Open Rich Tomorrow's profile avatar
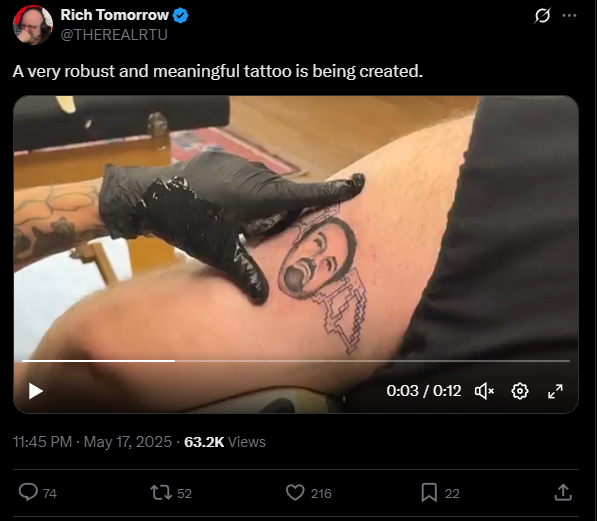This screenshot has width=597, height=521. (33, 25)
